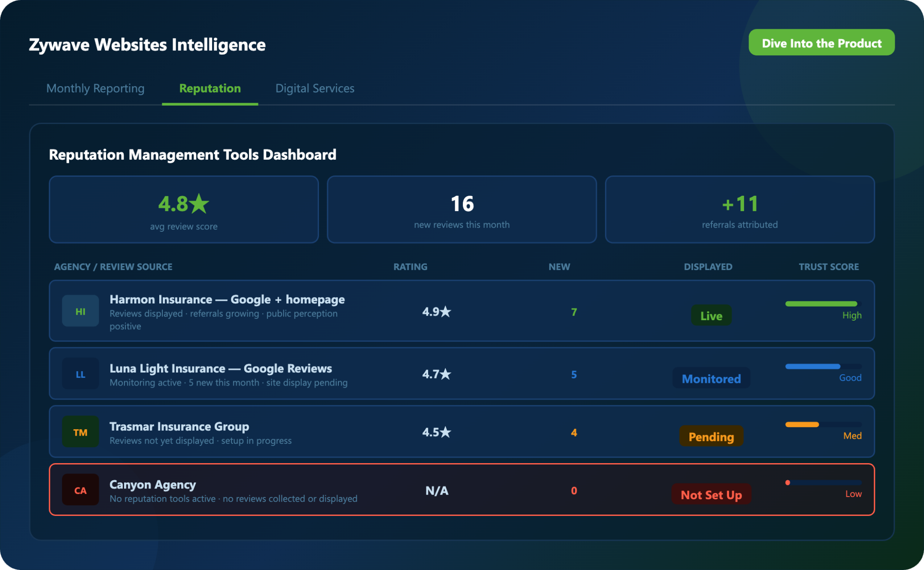This screenshot has width=924, height=570.
Task: Switch to the Monthly Reporting tab
Action: 95,88
